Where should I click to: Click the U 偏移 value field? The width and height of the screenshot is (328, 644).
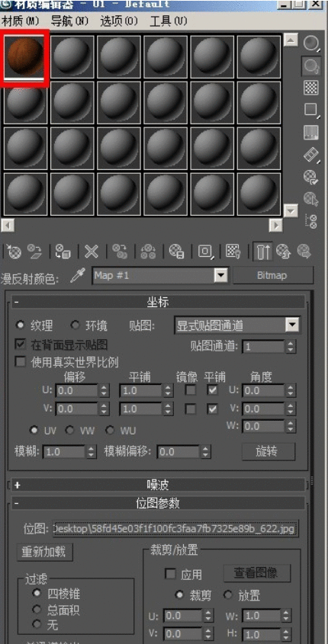point(77,390)
